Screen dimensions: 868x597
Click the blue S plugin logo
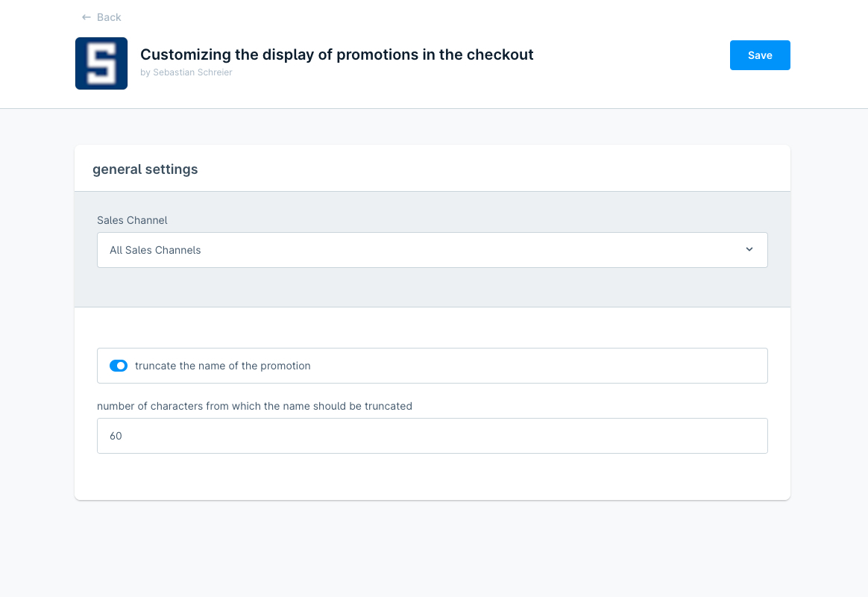[101, 63]
